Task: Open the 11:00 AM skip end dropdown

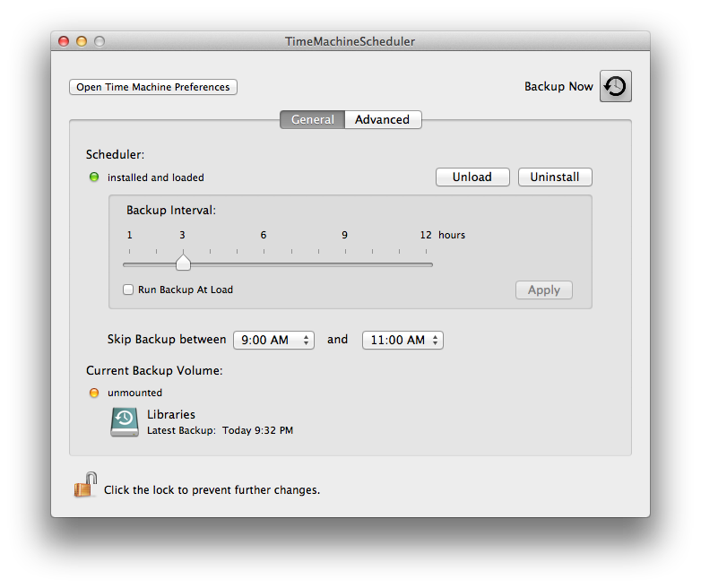Action: click(x=402, y=340)
